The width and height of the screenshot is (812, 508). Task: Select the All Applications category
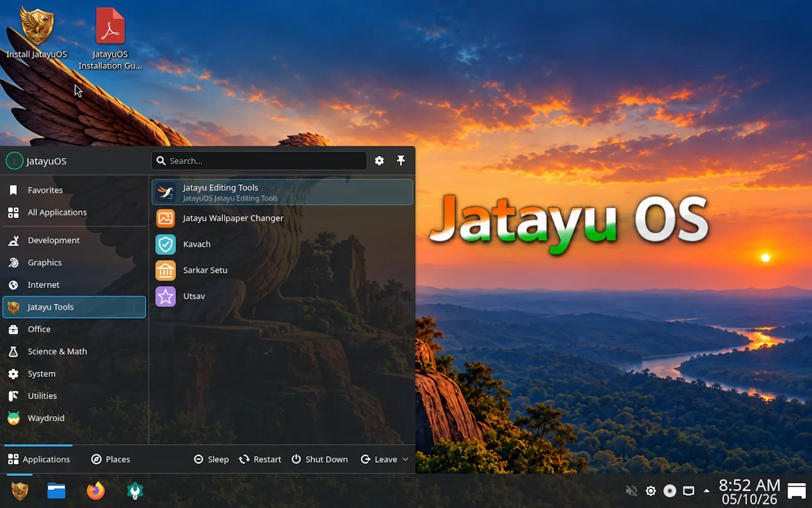point(74,212)
